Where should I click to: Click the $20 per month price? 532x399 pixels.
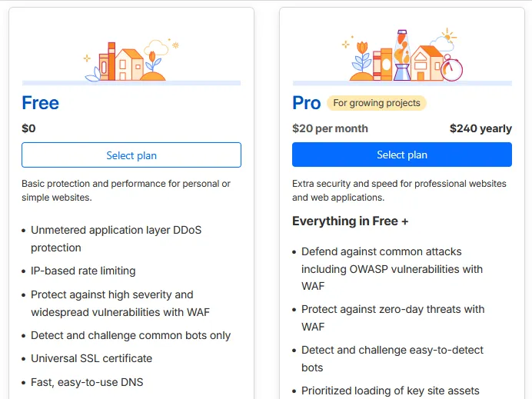330,128
